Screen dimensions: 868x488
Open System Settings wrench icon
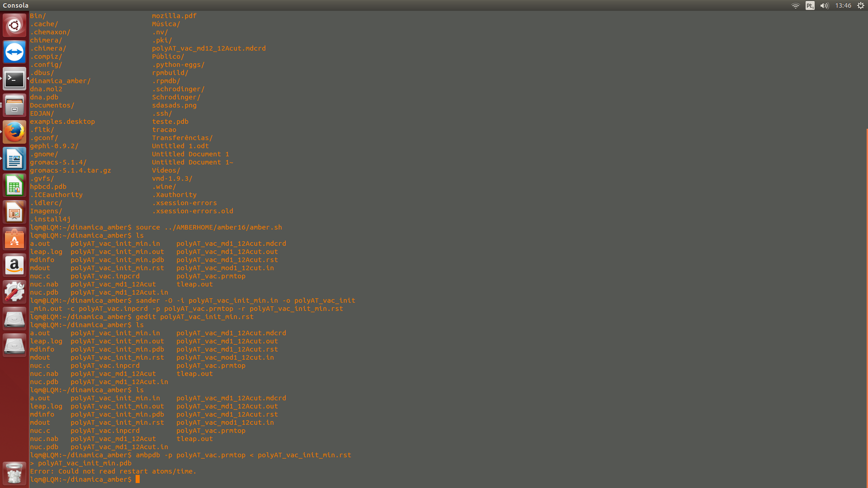tap(14, 292)
